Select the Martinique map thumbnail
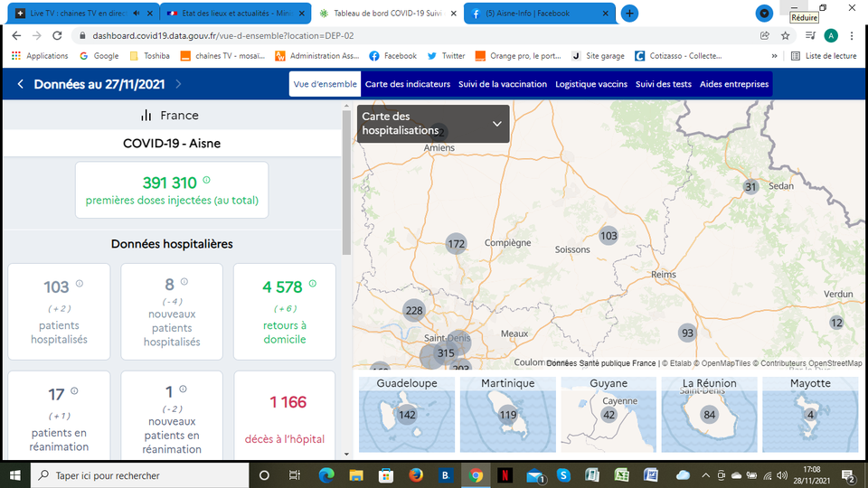Screen dimensions: 868x488 tap(507, 415)
